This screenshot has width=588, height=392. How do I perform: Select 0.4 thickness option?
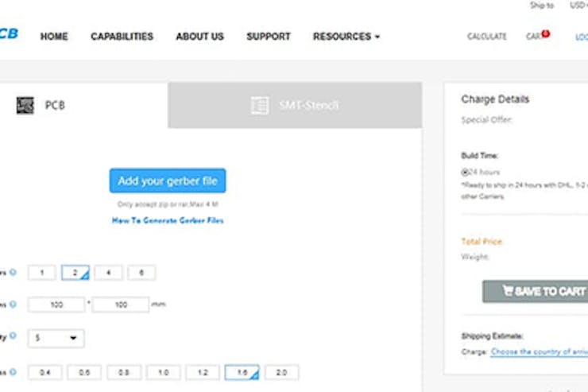[45, 372]
